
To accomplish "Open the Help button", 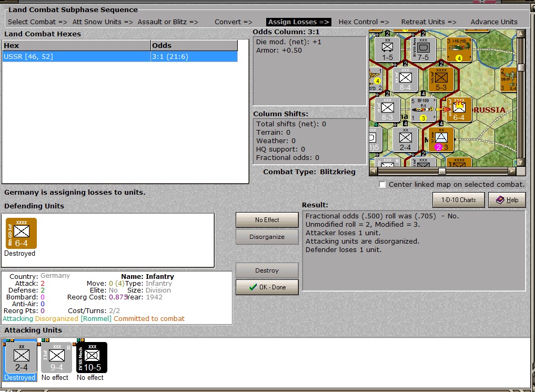I will coord(507,200).
